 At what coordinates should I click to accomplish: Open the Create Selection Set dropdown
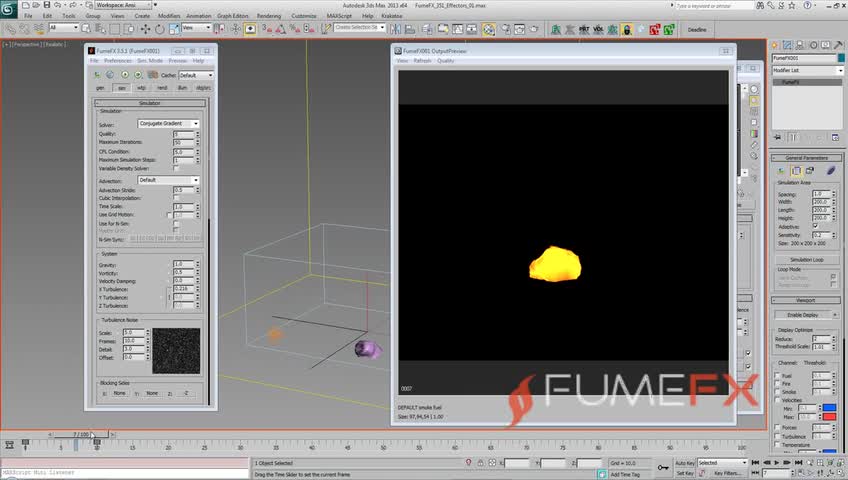360,27
